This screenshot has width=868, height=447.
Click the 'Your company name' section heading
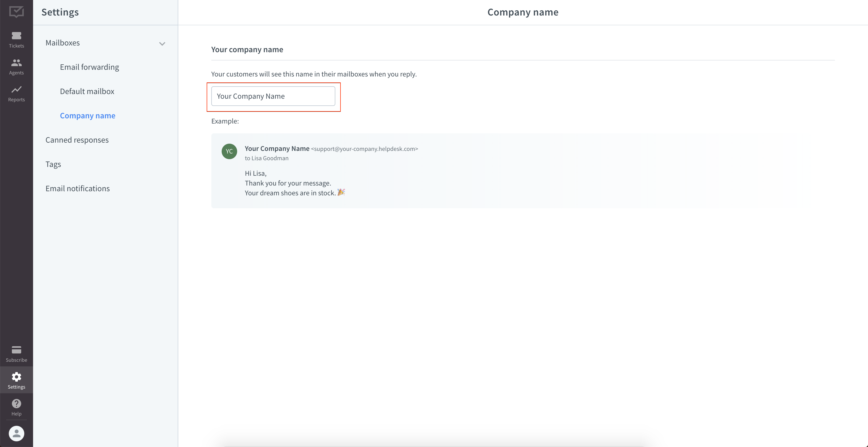pos(247,50)
